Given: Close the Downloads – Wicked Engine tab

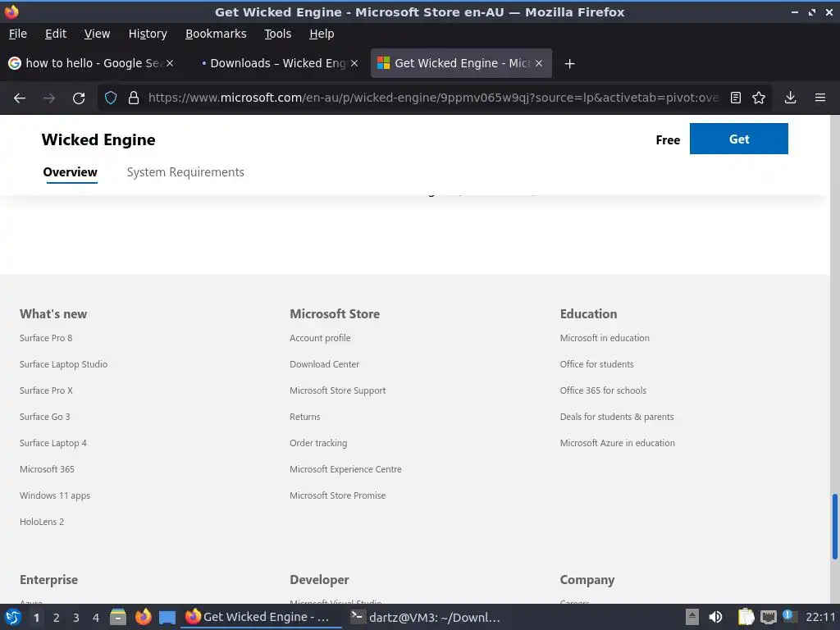Looking at the screenshot, I should pyautogui.click(x=354, y=63).
